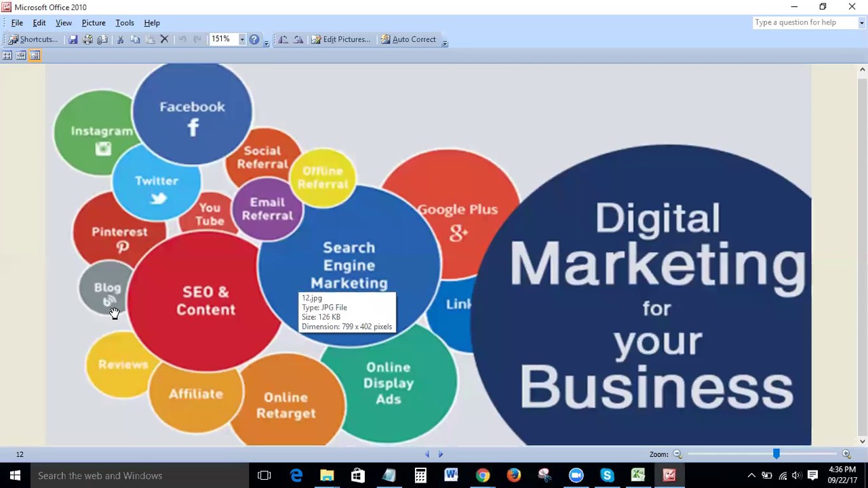Click the Cut scissors icon

point(120,39)
